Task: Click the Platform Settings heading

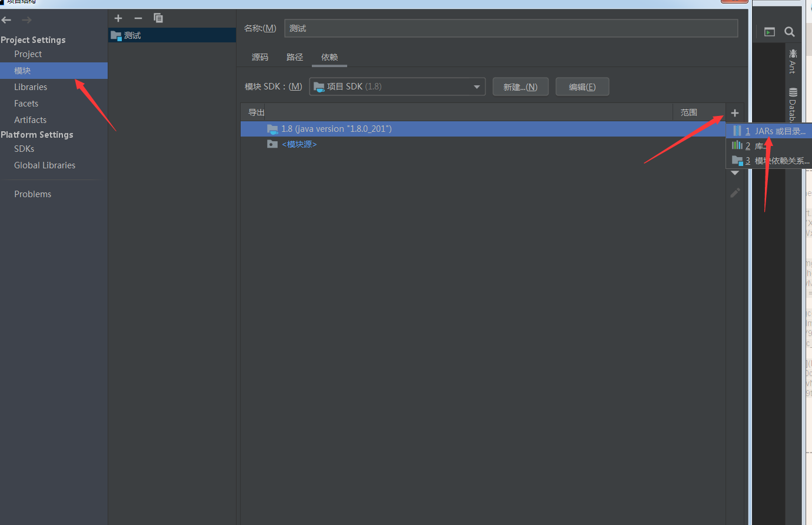Action: point(37,135)
